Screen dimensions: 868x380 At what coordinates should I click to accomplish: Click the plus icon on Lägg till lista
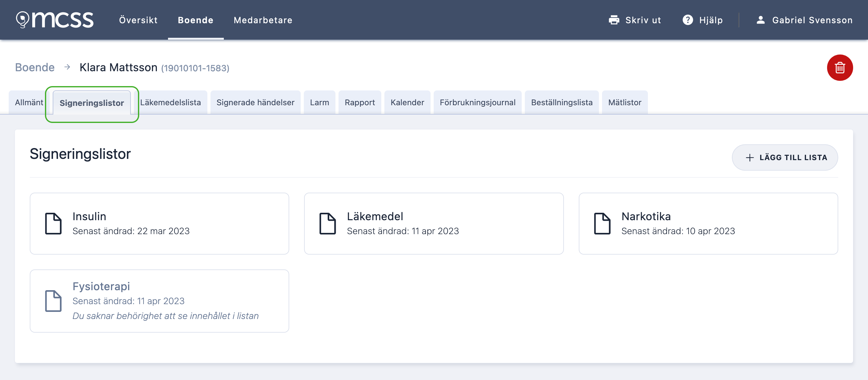click(749, 157)
